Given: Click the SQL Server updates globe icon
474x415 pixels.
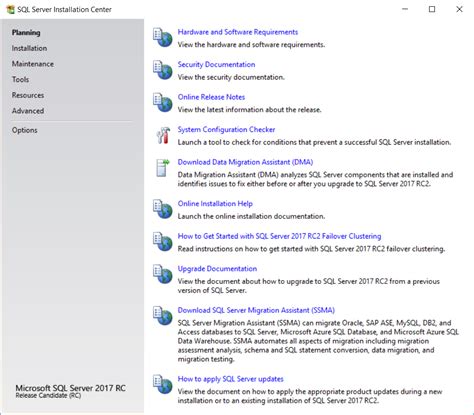Looking at the screenshot, I should click(x=163, y=384).
